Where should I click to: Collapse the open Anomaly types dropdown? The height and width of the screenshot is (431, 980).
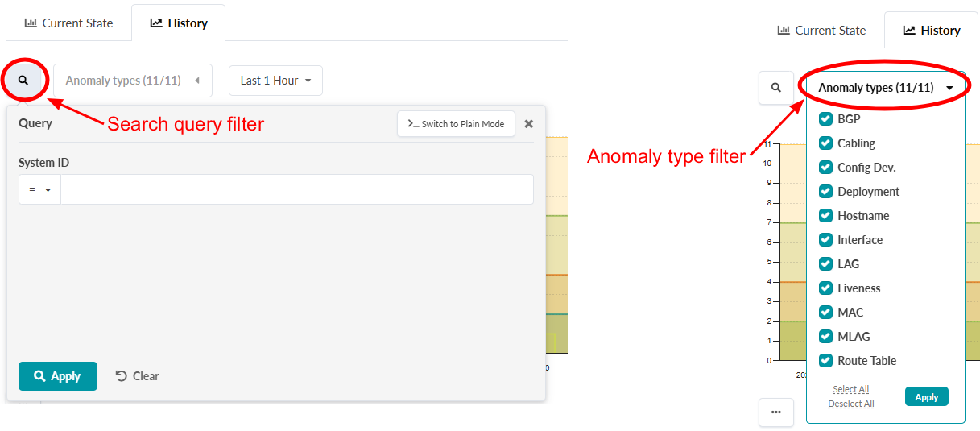tap(885, 88)
